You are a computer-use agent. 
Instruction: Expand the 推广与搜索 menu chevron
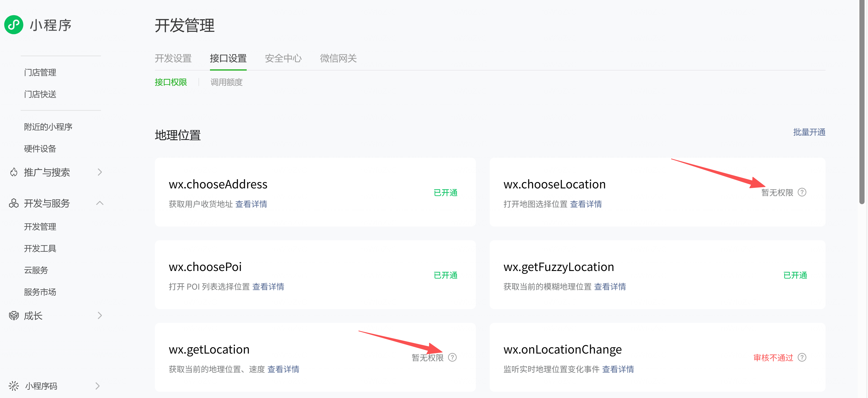(100, 172)
